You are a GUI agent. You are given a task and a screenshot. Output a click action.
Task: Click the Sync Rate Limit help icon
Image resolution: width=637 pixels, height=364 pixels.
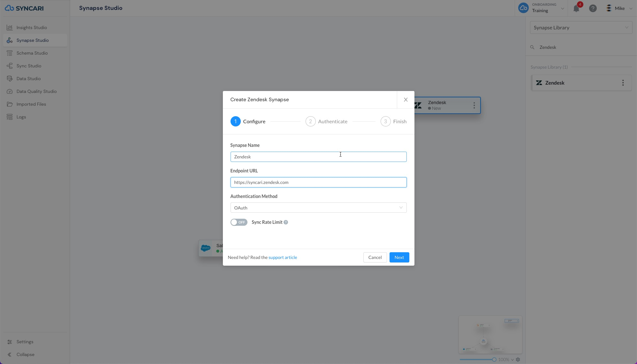point(286,222)
